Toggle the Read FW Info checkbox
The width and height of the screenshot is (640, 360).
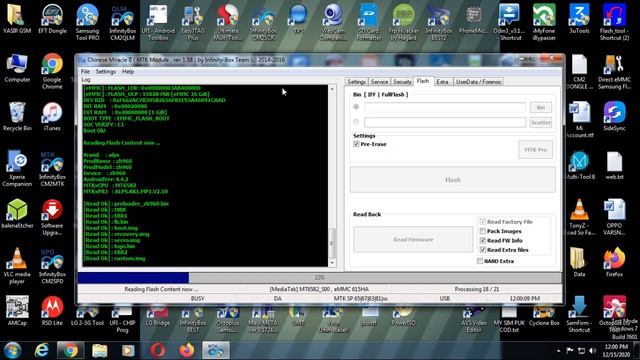482,240
